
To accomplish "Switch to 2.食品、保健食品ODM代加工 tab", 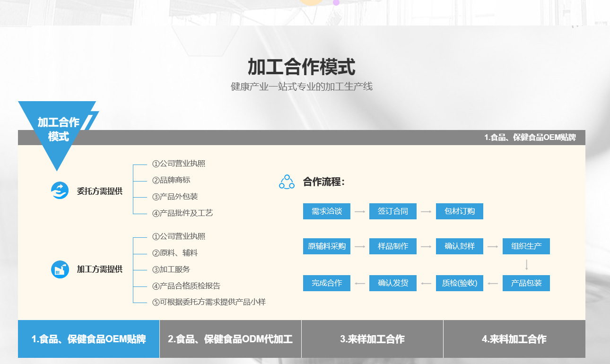I will click(x=230, y=339).
